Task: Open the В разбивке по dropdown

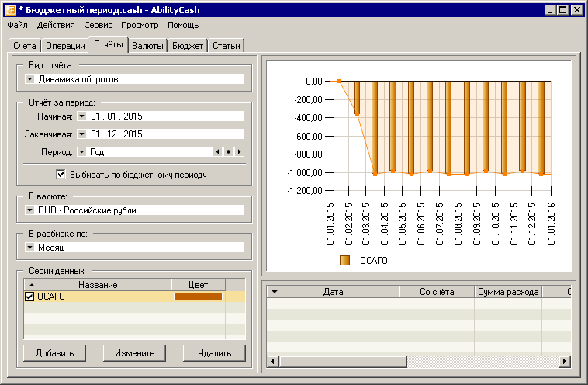Action: point(29,248)
